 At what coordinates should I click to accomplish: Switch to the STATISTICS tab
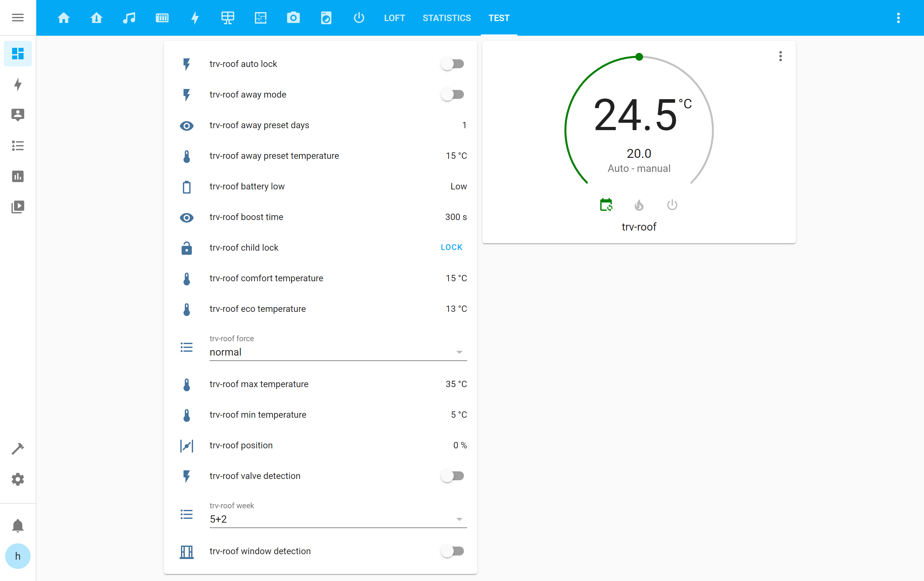pos(447,18)
